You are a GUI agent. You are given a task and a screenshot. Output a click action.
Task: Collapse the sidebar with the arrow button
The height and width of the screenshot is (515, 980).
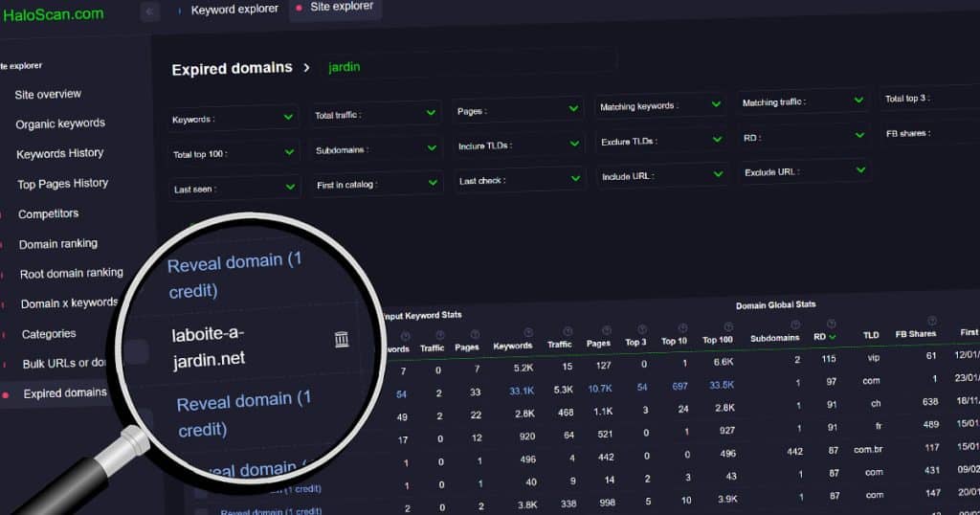[x=150, y=11]
